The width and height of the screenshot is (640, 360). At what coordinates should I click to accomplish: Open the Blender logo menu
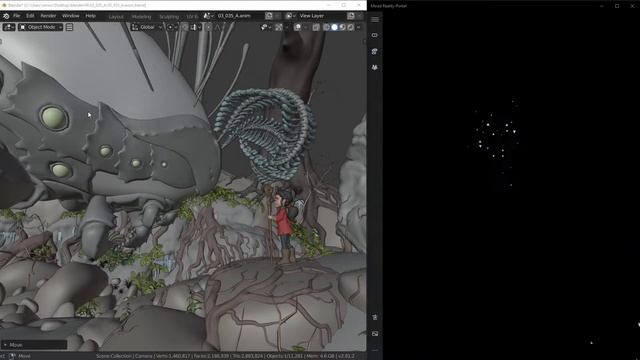(6, 16)
